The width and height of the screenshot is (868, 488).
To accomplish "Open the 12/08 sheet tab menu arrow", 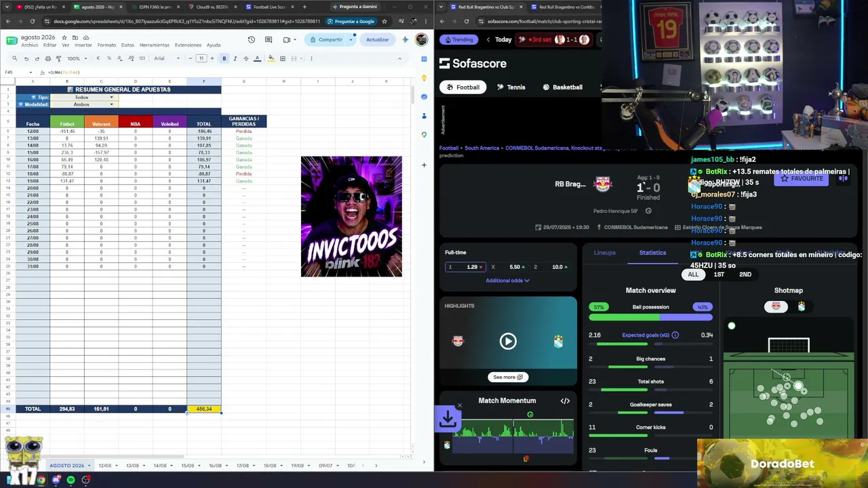I will (117, 466).
